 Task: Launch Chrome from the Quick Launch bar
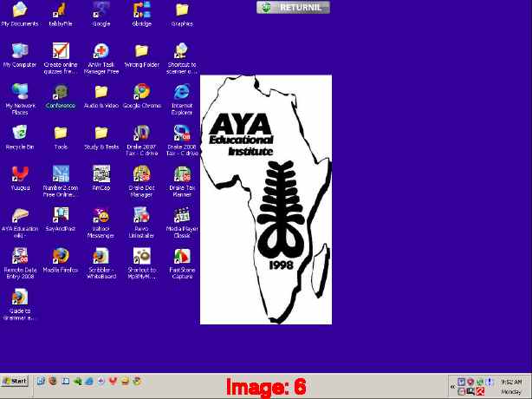point(137,381)
